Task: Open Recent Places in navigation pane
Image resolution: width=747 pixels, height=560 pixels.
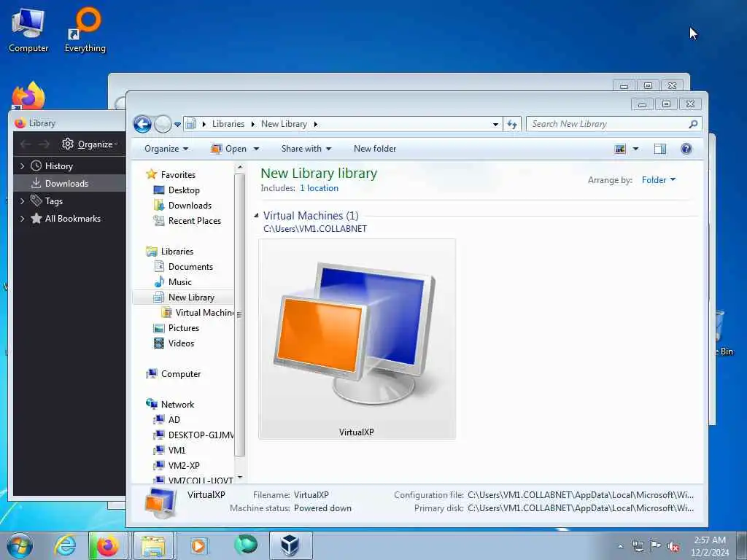Action: [x=194, y=220]
